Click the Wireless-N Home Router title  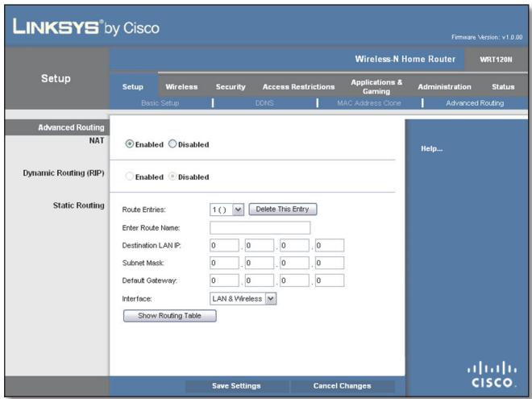coord(405,59)
